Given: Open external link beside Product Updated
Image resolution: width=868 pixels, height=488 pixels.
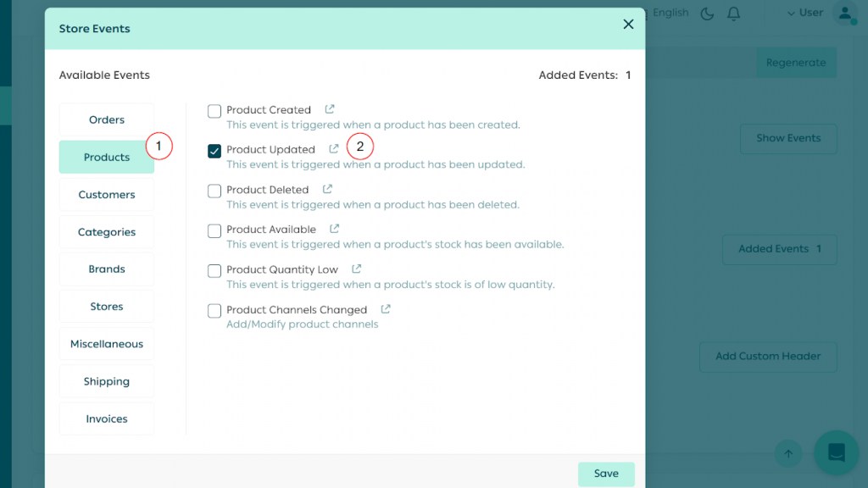Looking at the screenshot, I should tap(334, 149).
